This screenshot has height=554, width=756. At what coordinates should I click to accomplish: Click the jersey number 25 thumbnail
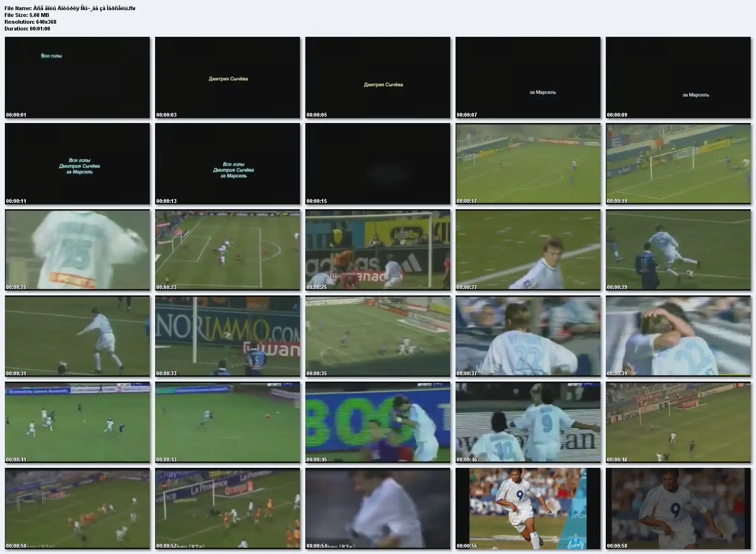click(x=77, y=250)
